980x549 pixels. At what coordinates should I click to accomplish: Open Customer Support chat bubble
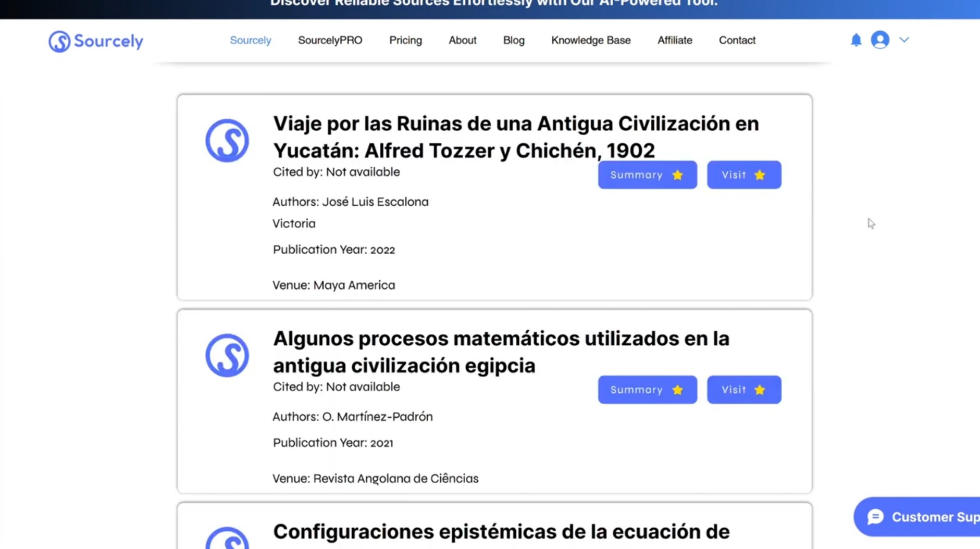[917, 517]
